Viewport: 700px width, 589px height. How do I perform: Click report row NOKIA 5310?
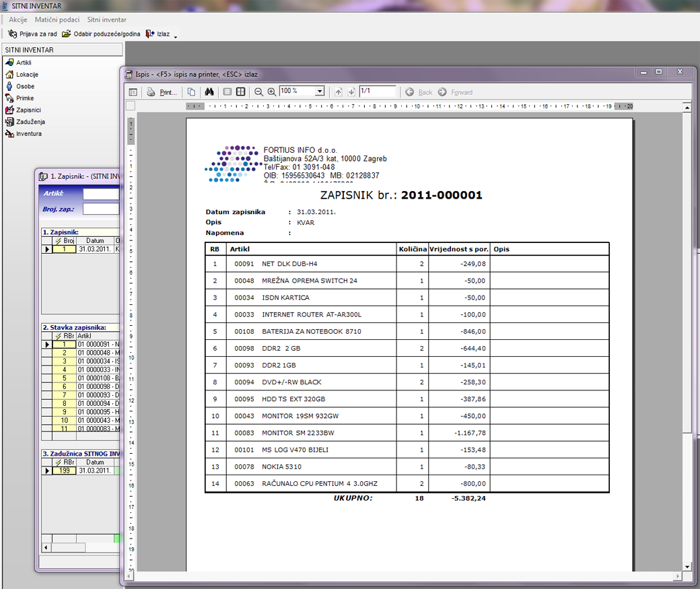[407, 466]
